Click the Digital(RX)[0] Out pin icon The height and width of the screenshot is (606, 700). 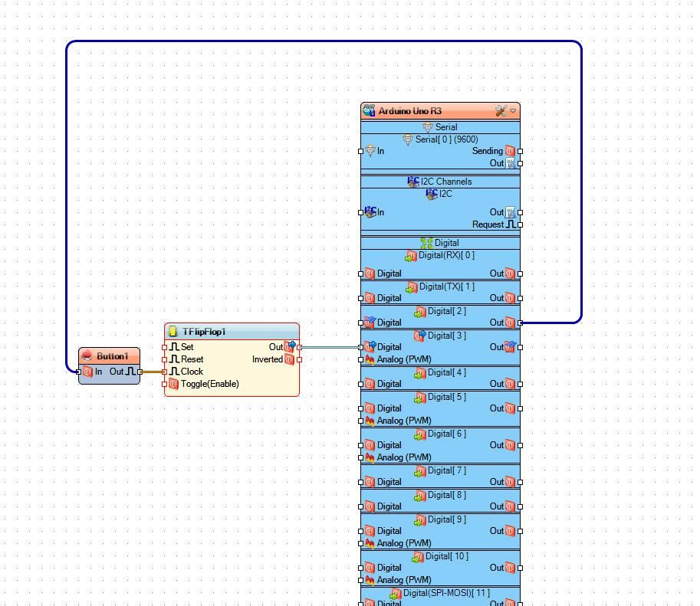coord(510,273)
